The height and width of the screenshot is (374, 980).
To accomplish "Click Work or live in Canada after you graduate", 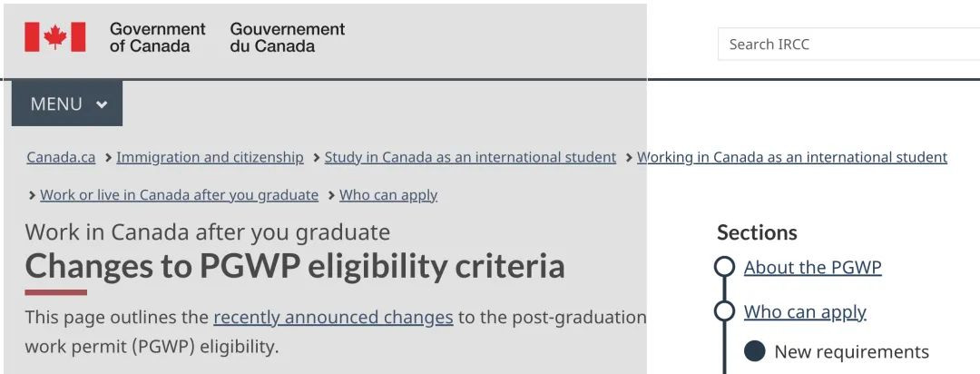I will pos(180,195).
